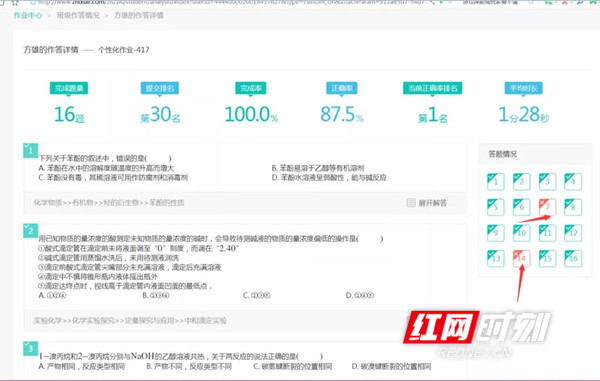Open answer box number 4 in 答题情况
The height and width of the screenshot is (381, 600).
tap(573, 181)
